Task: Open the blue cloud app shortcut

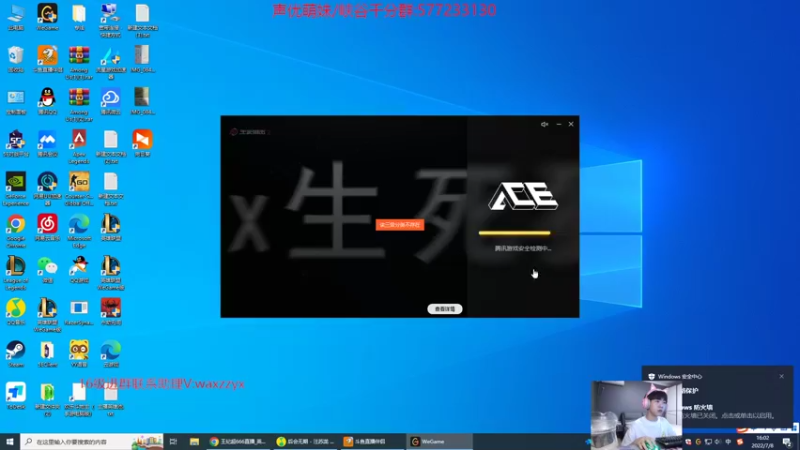Action: 110,101
